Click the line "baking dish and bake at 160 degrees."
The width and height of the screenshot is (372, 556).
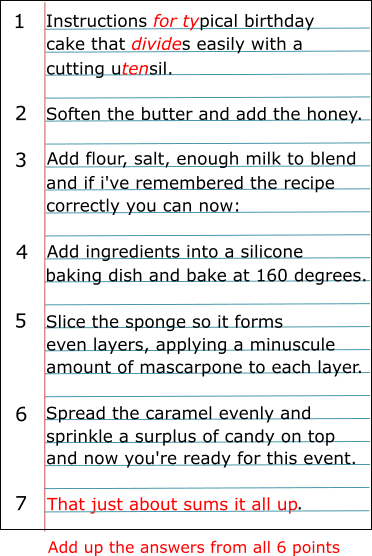click(206, 276)
